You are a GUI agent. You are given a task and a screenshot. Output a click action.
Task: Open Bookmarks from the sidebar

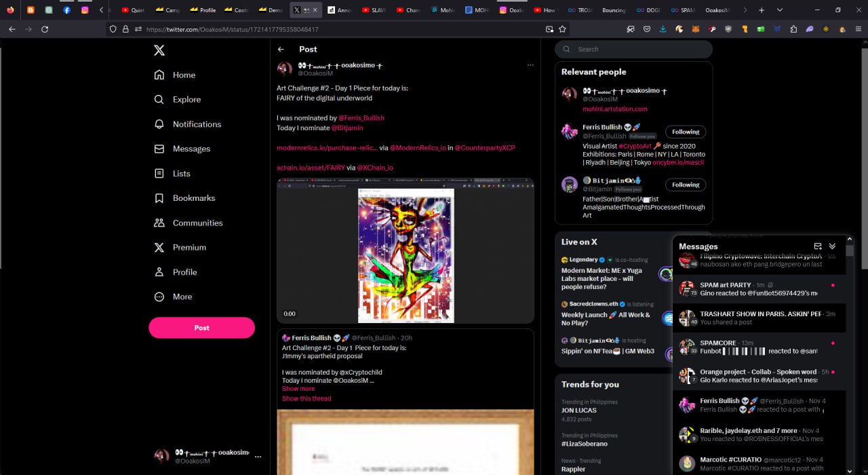[184, 198]
